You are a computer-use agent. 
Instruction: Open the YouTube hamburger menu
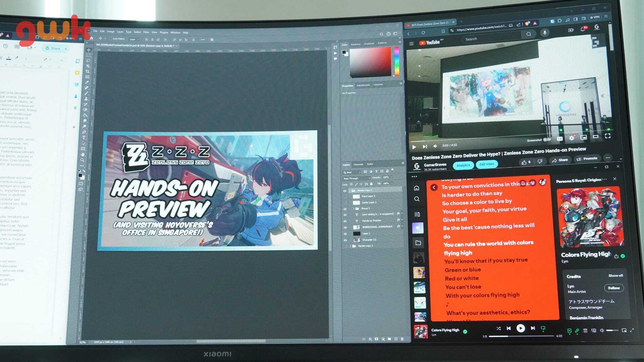[x=411, y=44]
